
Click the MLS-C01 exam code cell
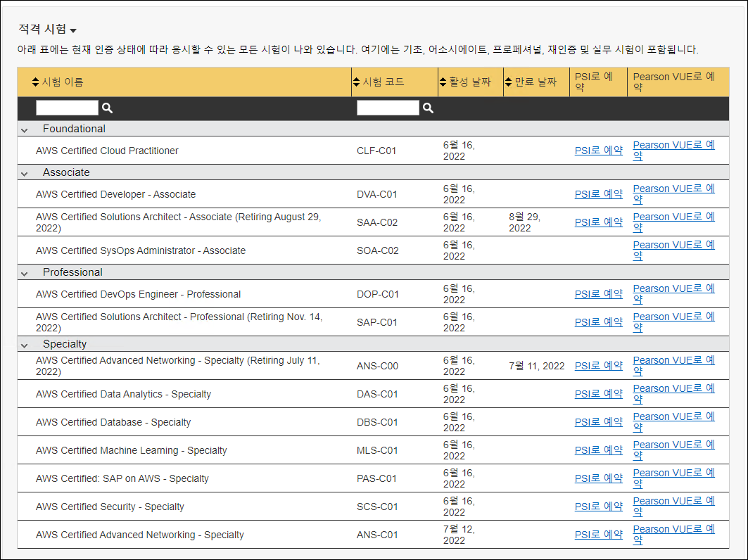click(x=377, y=450)
